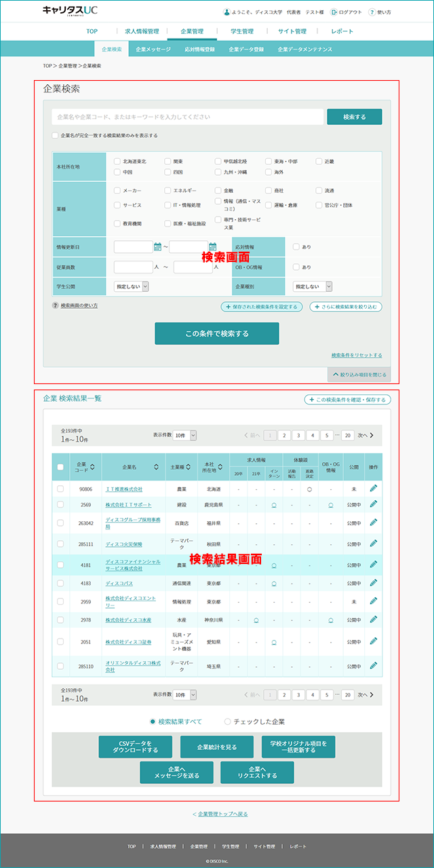Check the あり box for 応対情報
This screenshot has width=434, height=868.
point(296,247)
